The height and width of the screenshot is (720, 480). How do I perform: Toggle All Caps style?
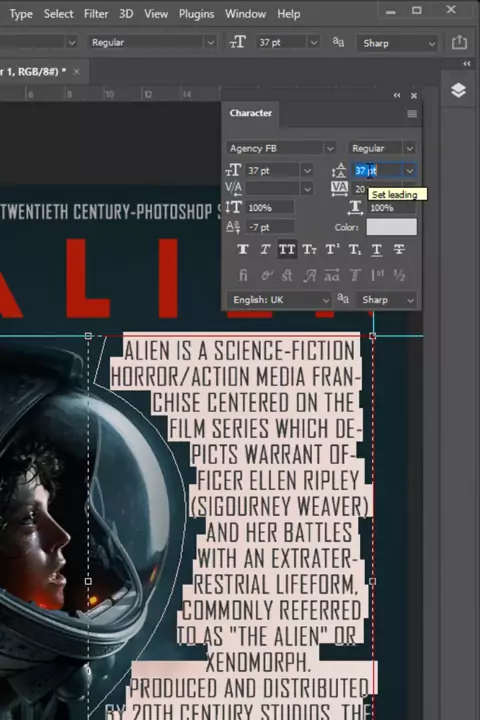287,249
